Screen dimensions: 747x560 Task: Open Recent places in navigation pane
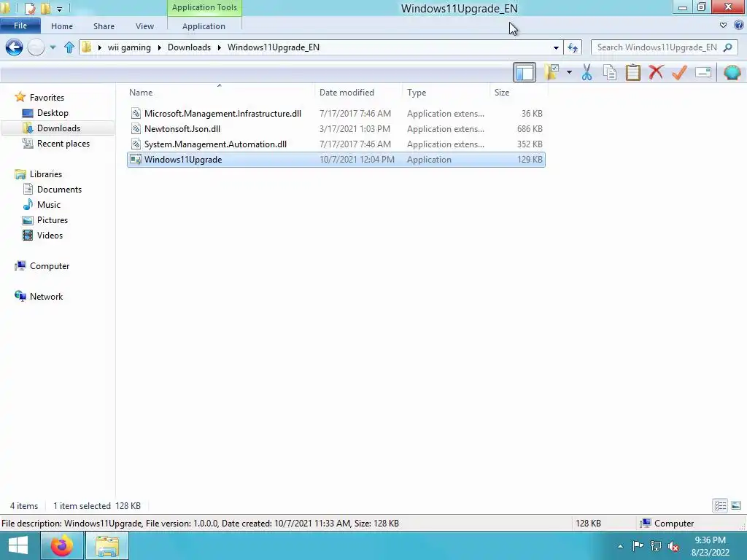coord(63,144)
